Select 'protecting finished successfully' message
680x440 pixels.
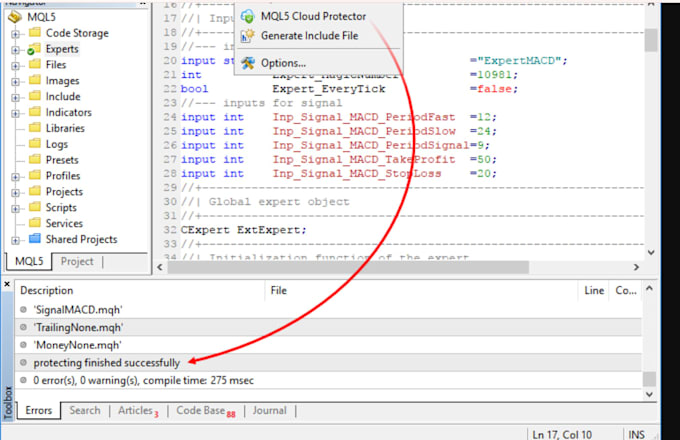[328, 362]
